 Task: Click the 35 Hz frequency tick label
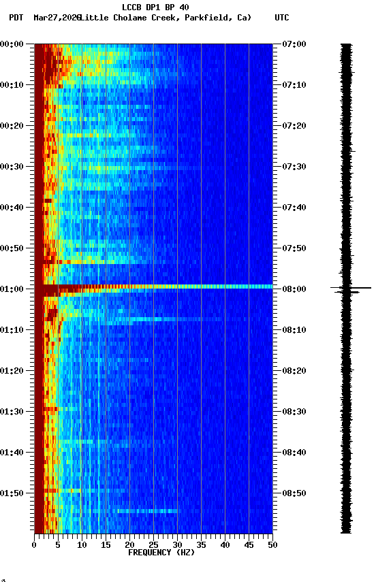[x=201, y=545]
